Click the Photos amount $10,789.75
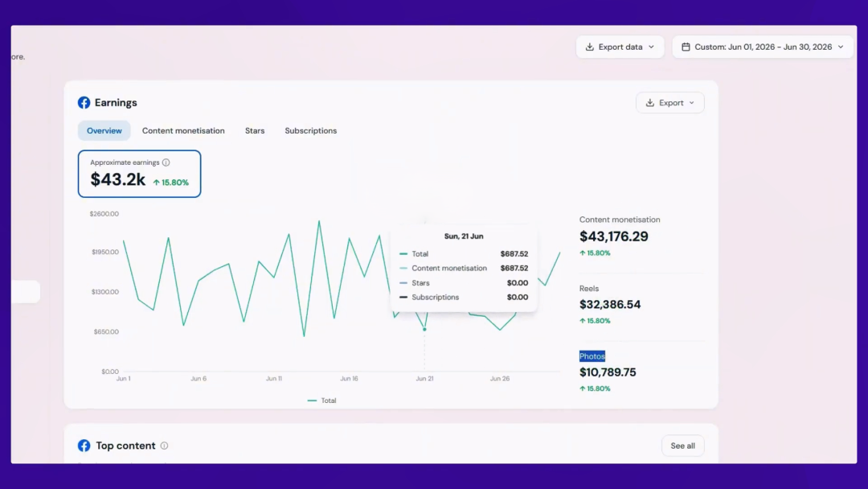868x489 pixels. pyautogui.click(x=608, y=372)
